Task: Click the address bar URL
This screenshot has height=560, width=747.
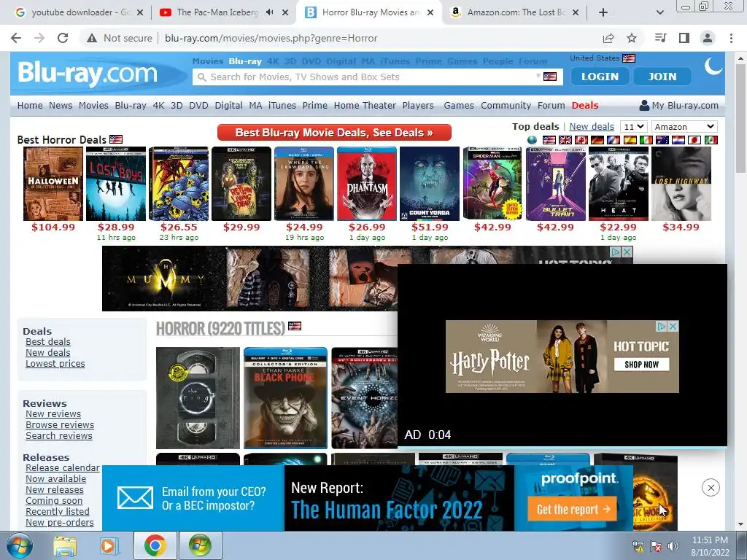Action: (x=271, y=38)
